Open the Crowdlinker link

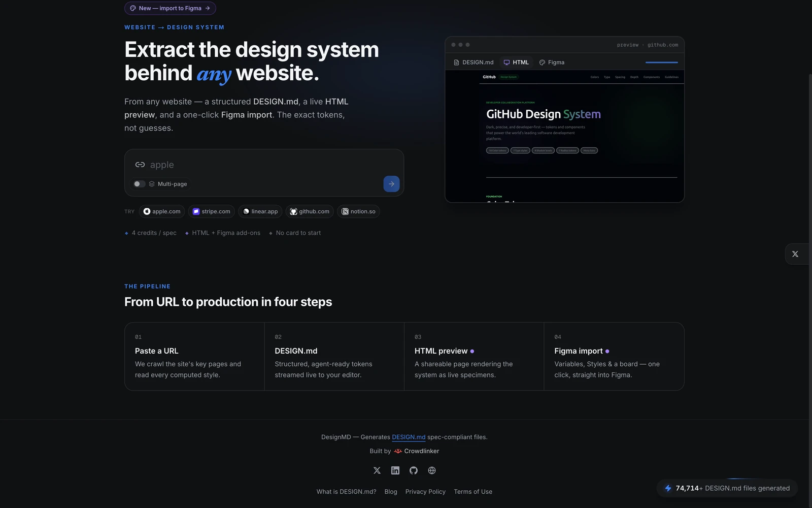click(417, 451)
